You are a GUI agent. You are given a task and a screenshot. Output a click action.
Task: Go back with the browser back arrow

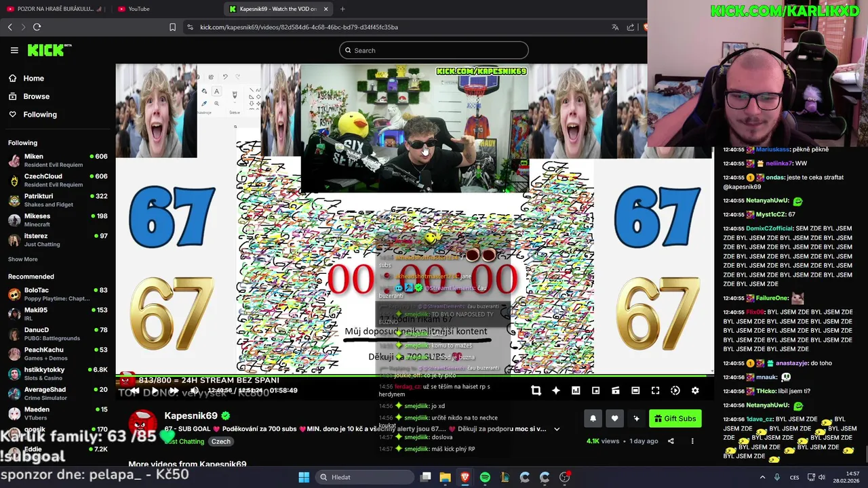9,27
